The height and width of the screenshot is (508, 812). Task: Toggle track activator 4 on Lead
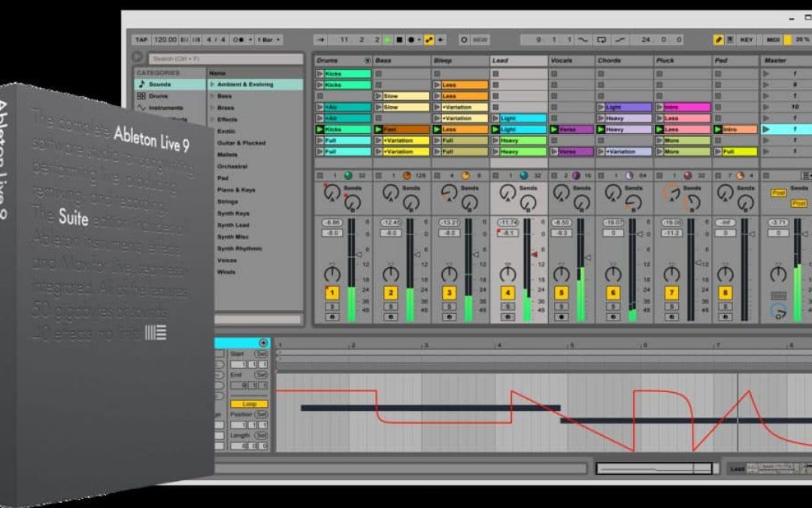click(507, 293)
